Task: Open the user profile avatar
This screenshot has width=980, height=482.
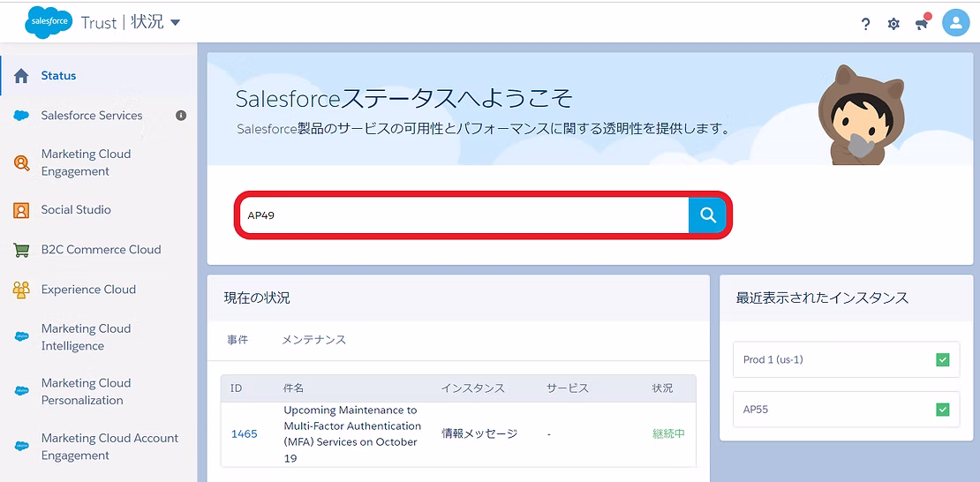Action: (x=955, y=23)
